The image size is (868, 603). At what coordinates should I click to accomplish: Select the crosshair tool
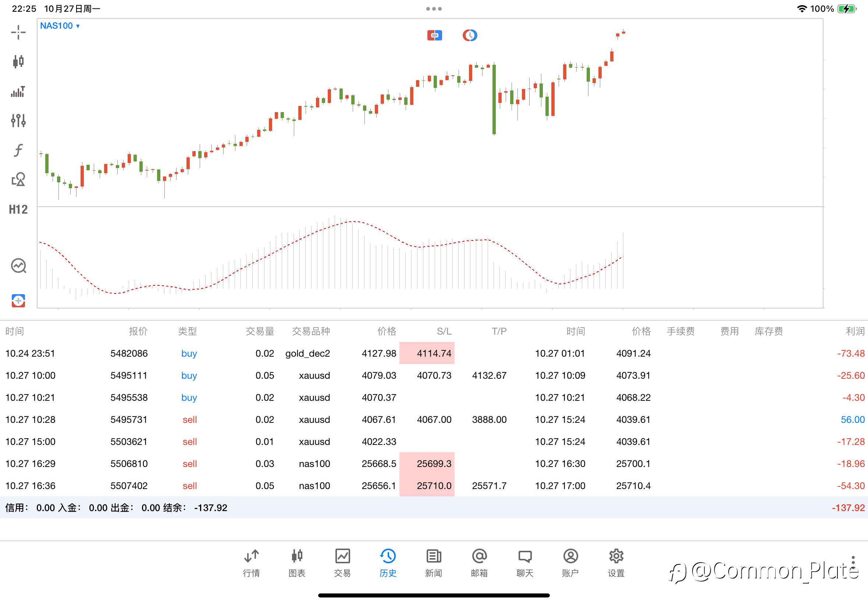tap(18, 32)
